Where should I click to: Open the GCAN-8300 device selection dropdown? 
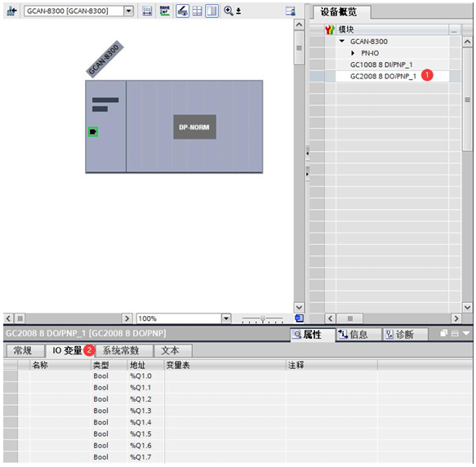[129, 11]
